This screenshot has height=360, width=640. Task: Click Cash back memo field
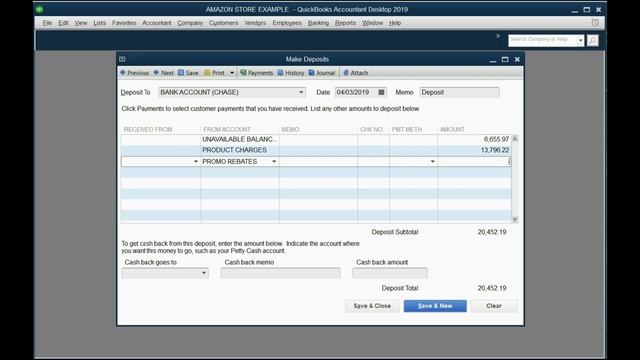coord(280,273)
